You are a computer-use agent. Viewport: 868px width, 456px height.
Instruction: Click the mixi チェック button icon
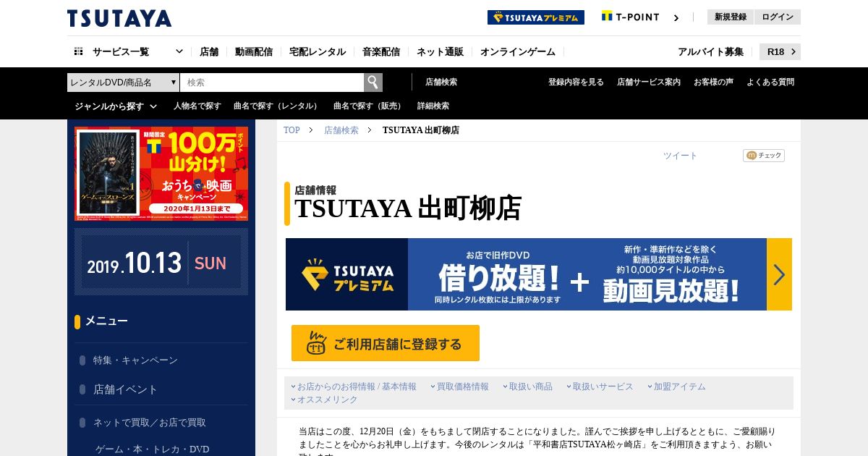pos(764,156)
